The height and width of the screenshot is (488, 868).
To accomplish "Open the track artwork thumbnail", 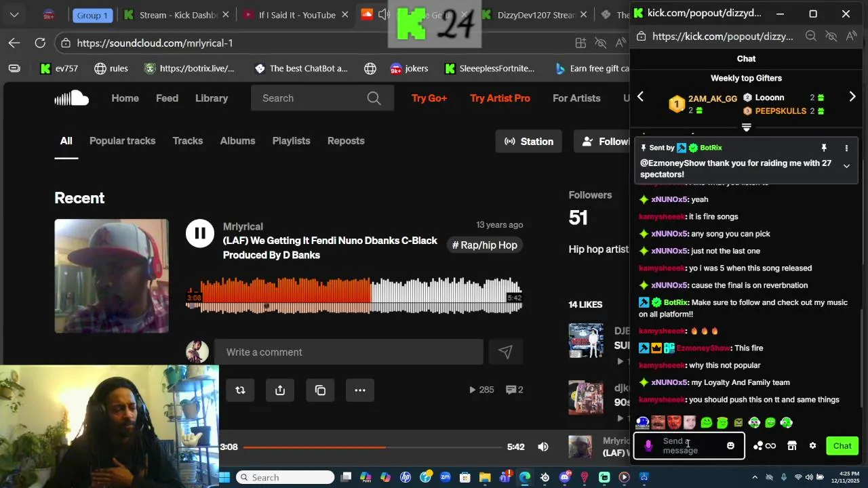I will pos(112,276).
